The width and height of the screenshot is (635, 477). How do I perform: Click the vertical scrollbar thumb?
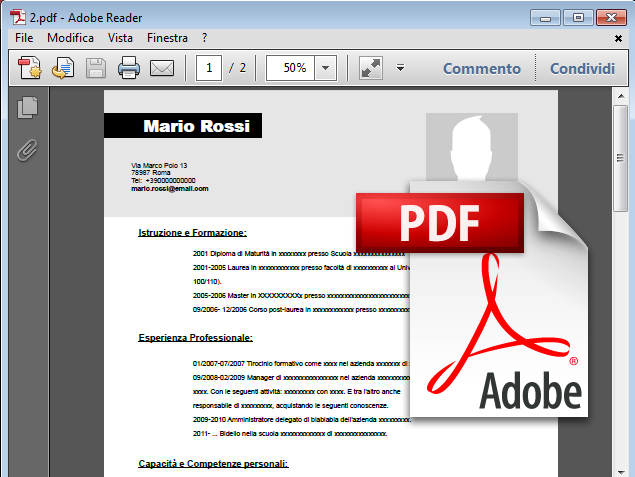coord(620,158)
